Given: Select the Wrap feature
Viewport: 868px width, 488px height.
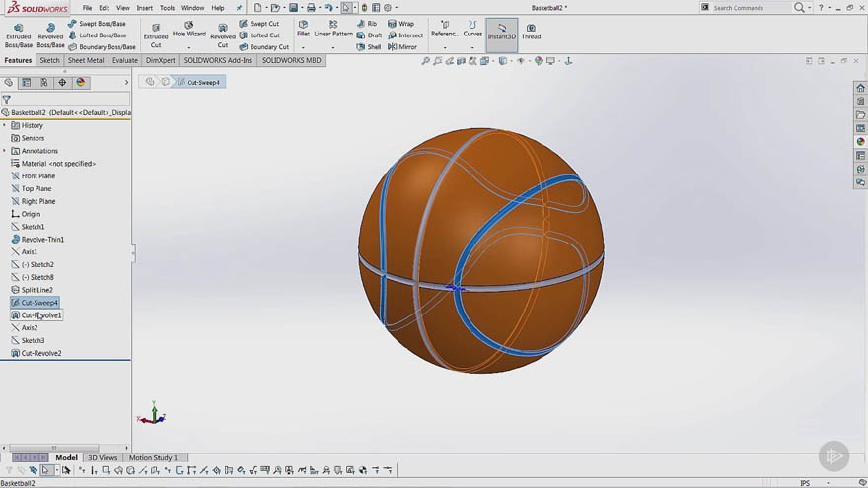Looking at the screenshot, I should [400, 24].
